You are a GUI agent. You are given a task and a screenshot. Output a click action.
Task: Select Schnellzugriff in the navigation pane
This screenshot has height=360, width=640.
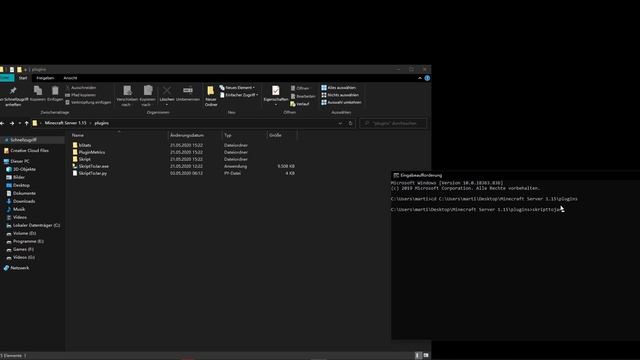point(23,140)
